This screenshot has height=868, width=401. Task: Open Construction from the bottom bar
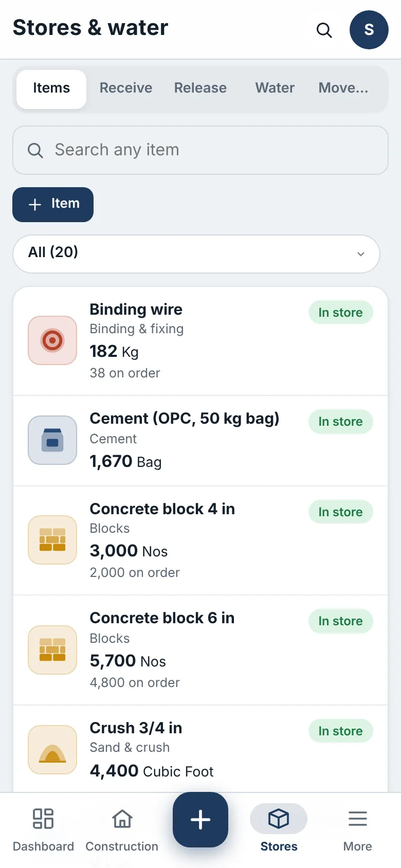coord(122,830)
